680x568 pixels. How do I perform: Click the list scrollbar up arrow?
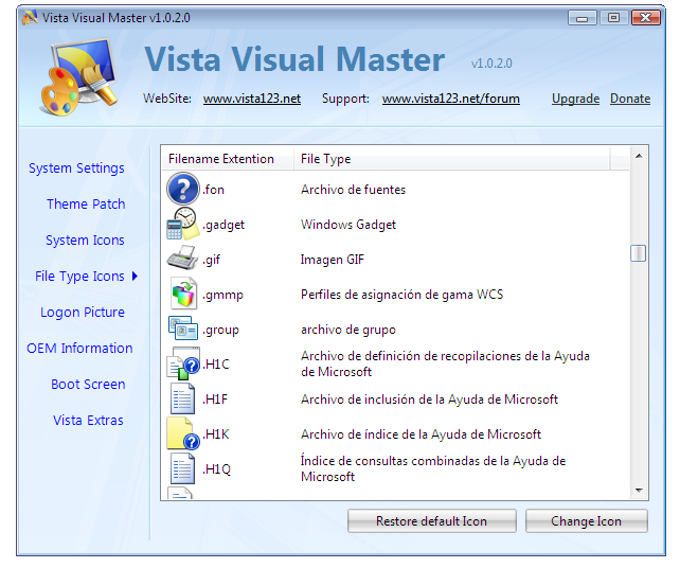(639, 156)
